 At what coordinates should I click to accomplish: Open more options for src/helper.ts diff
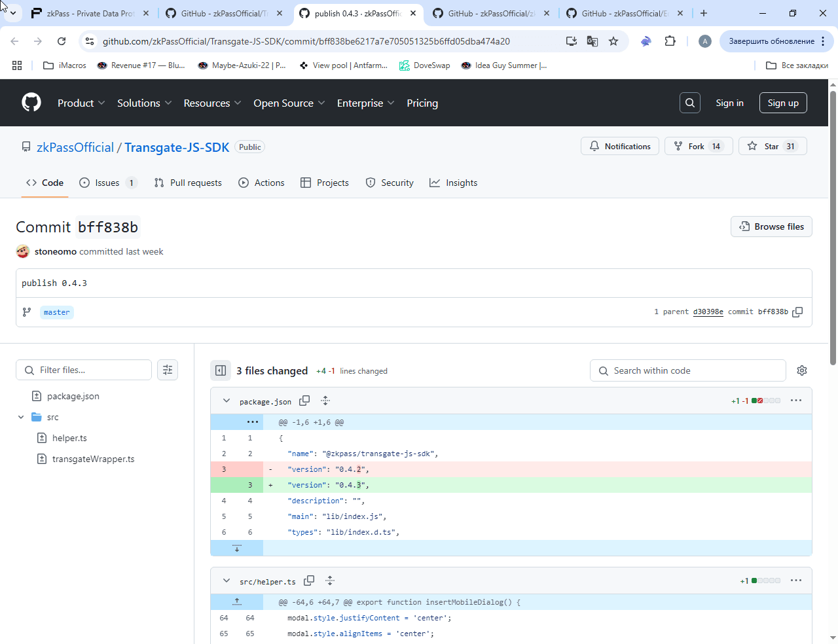[x=796, y=581]
